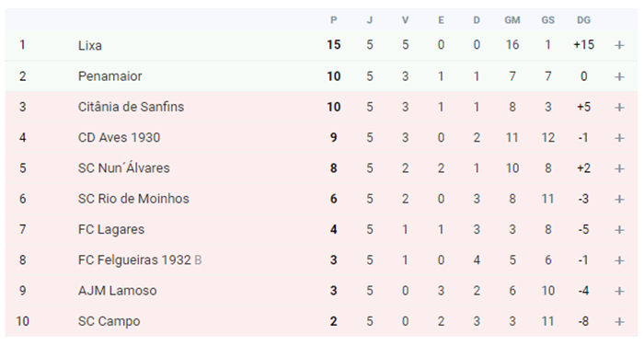
Task: Select the Citânia de Sanfins team name
Action: 131,107
